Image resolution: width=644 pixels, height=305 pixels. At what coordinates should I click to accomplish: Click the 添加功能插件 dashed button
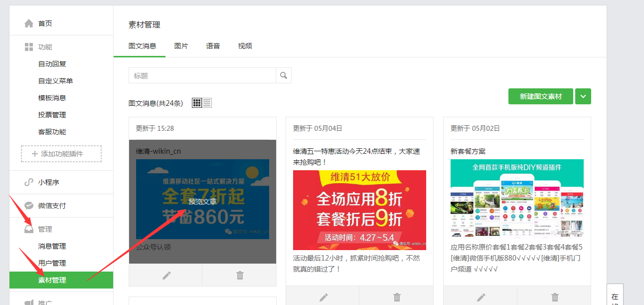tap(61, 154)
